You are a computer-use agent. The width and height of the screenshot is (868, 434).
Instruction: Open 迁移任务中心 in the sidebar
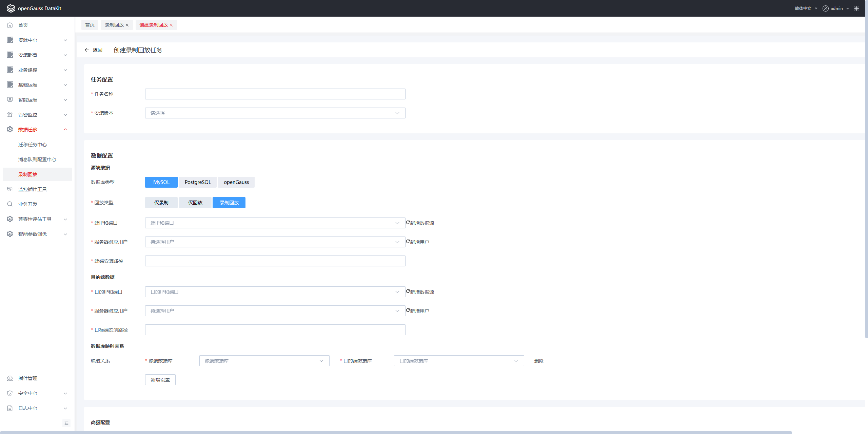click(x=33, y=145)
